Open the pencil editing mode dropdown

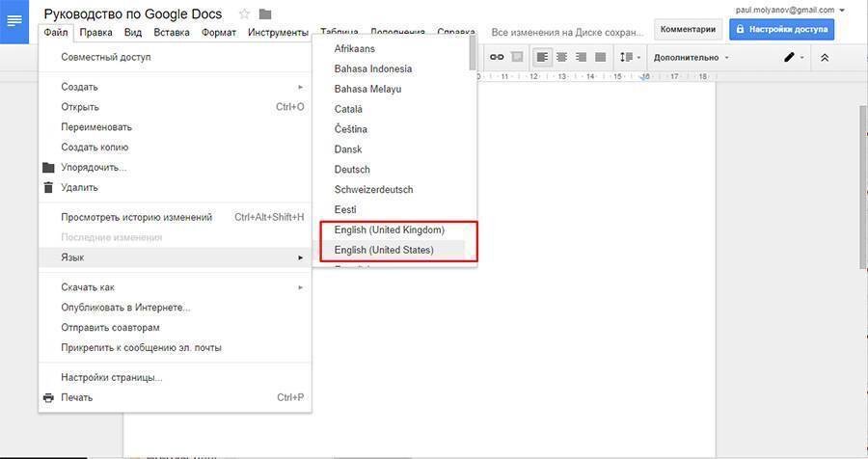(x=794, y=57)
